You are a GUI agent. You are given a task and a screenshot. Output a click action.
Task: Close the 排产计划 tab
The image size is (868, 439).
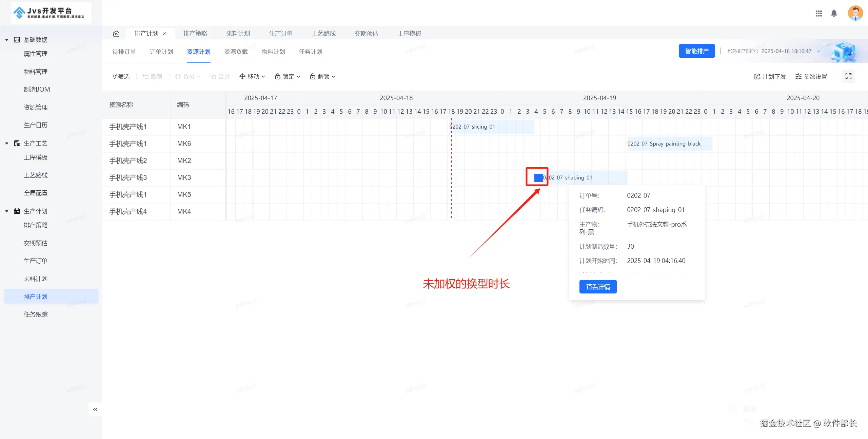coord(164,34)
